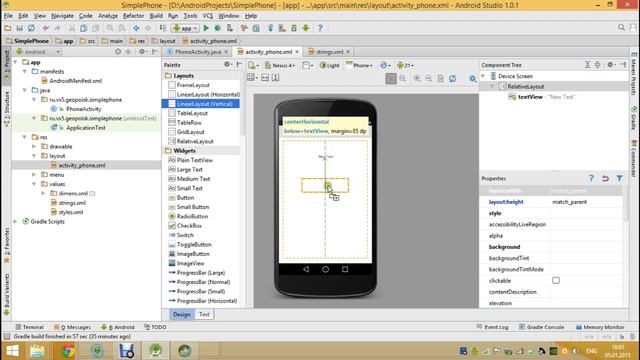Open the Search Everywhere magnifier icon
This screenshot has height=360, width=640.
coord(621,27)
